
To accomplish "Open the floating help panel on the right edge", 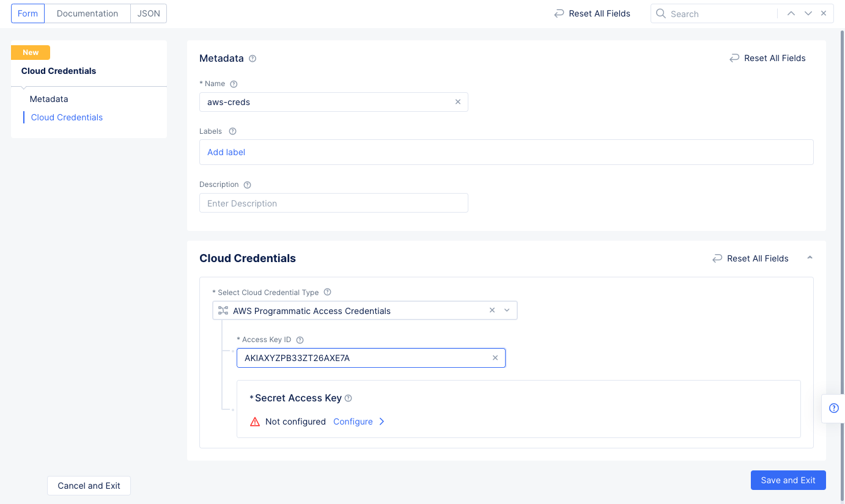I will pyautogui.click(x=833, y=408).
